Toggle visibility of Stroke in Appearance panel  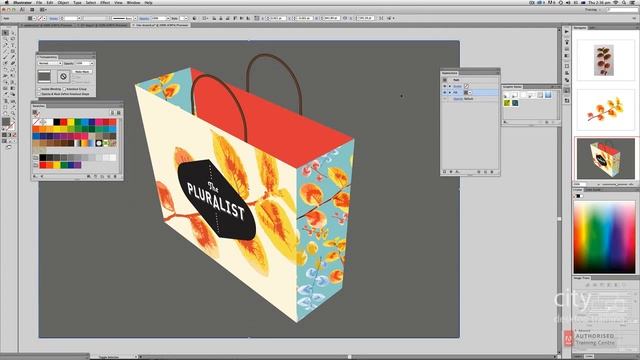point(444,86)
